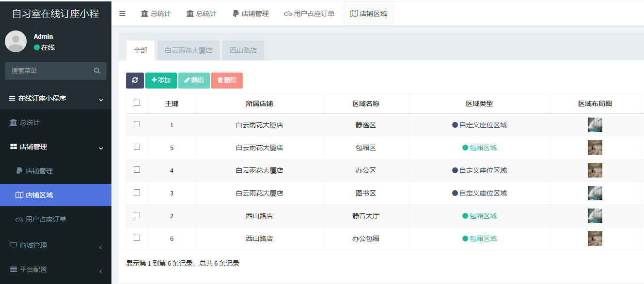Click the red 删除 button
Screen dimensions: 644x284
(x=227, y=80)
